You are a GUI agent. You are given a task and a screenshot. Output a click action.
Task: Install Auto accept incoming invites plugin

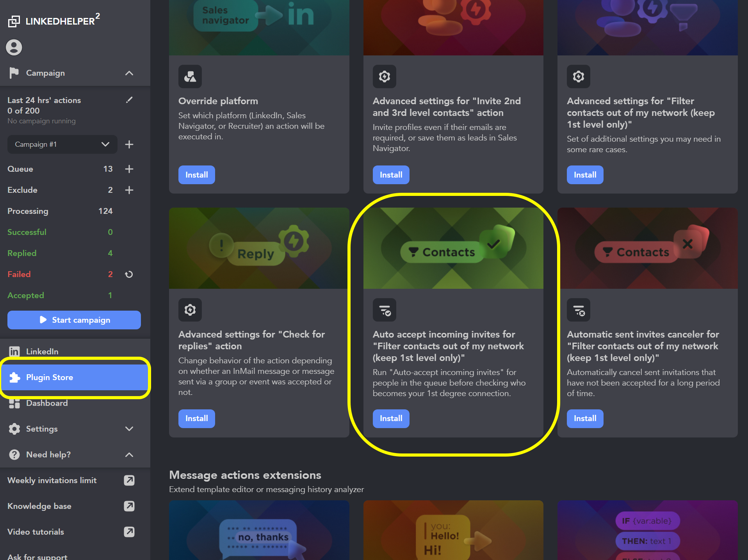pos(391,419)
